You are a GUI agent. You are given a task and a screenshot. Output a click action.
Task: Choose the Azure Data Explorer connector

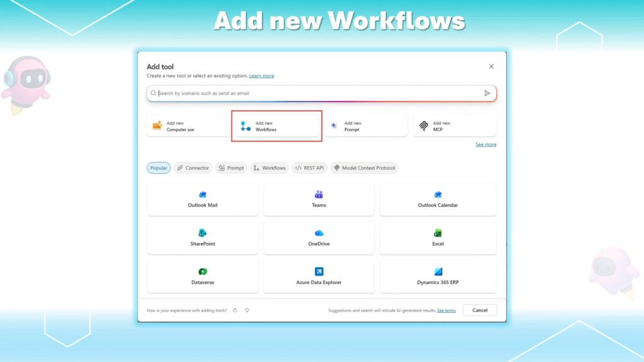(319, 277)
